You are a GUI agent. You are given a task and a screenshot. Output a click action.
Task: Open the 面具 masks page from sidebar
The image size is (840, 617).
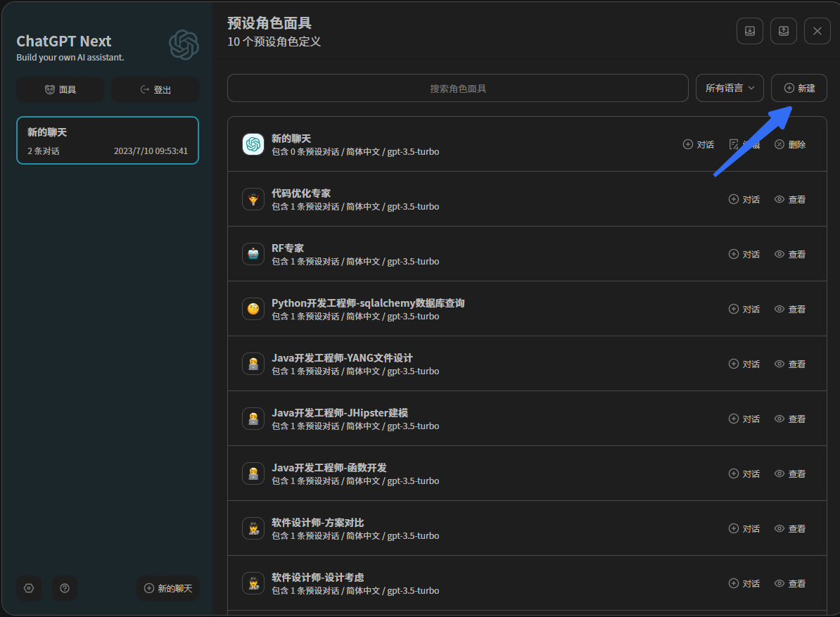pyautogui.click(x=60, y=89)
